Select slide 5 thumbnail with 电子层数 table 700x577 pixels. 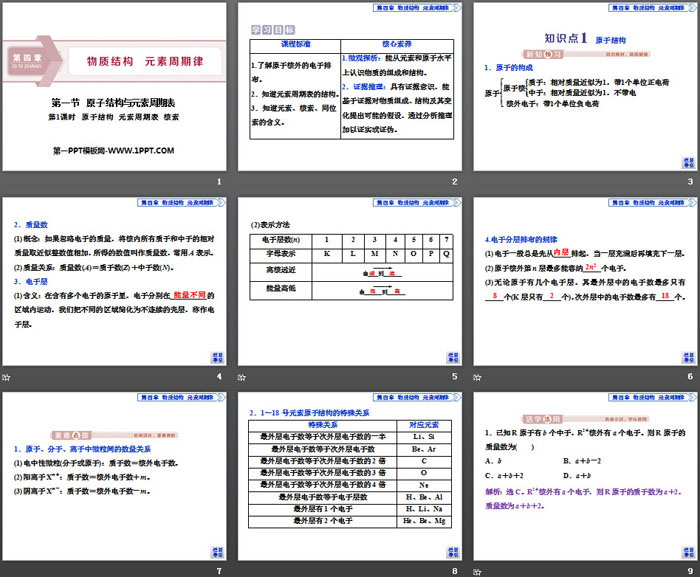(x=350, y=282)
